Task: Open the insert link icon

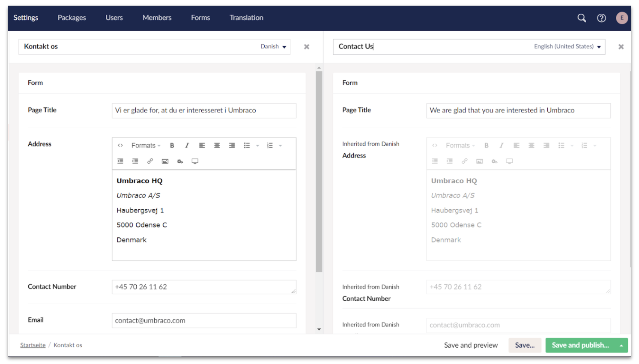Action: pyautogui.click(x=150, y=161)
